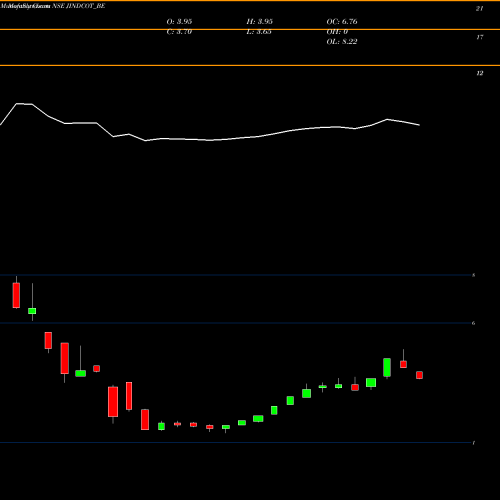Click the close price 'C: 3.70'
This screenshot has height=500, width=500.
pos(179,32)
